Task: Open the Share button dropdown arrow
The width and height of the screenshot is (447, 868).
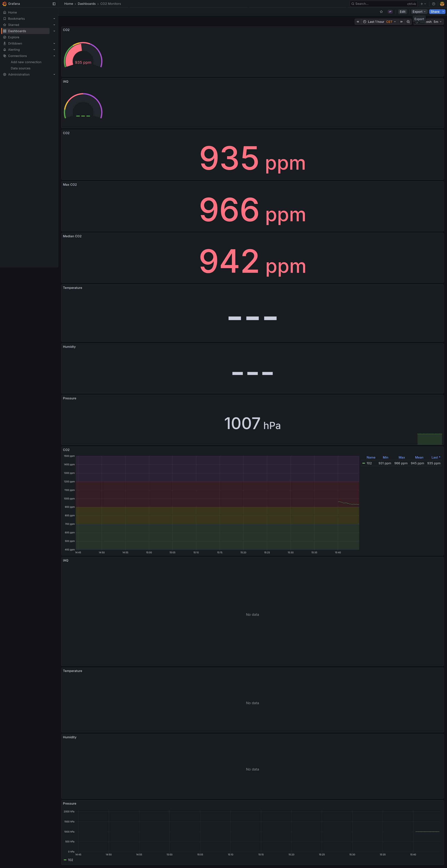Action: coord(443,12)
